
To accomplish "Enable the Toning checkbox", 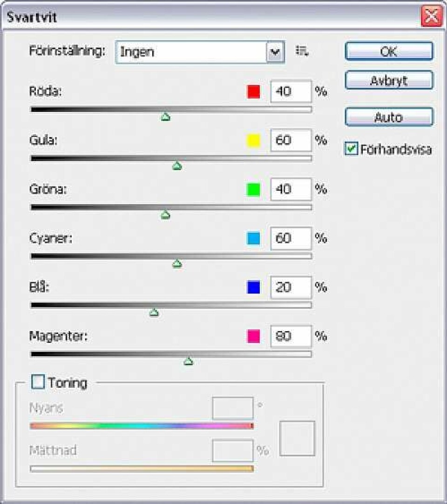I will (x=38, y=382).
